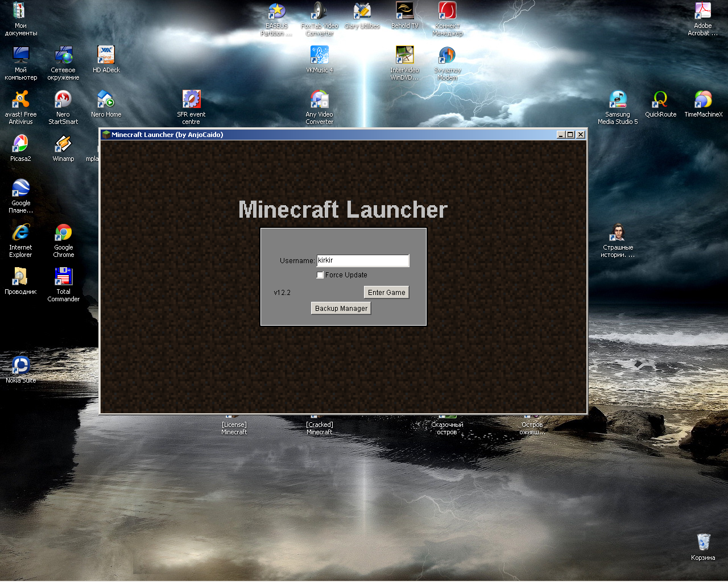Close the Minecraft Launcher window
This screenshot has height=582, width=728.
click(x=581, y=135)
